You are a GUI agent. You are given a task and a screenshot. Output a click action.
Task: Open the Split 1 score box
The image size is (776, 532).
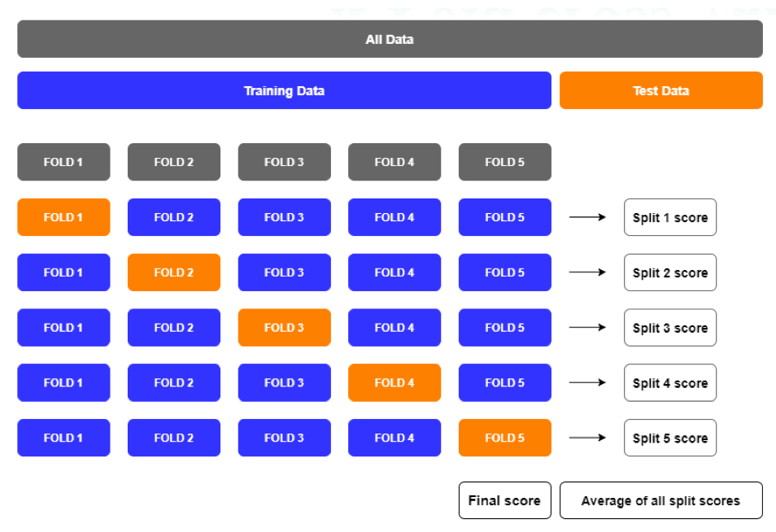tap(669, 217)
